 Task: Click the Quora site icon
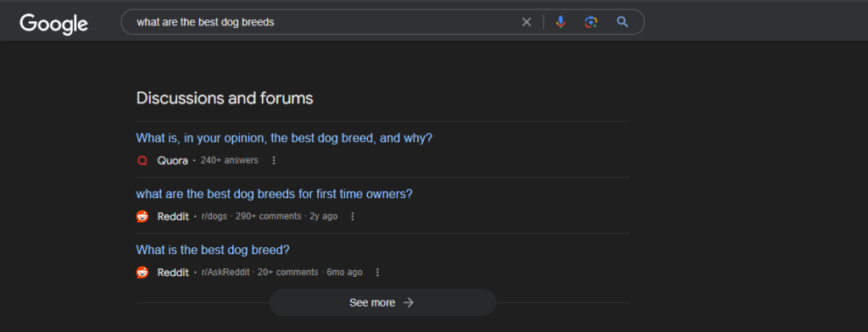pyautogui.click(x=142, y=160)
